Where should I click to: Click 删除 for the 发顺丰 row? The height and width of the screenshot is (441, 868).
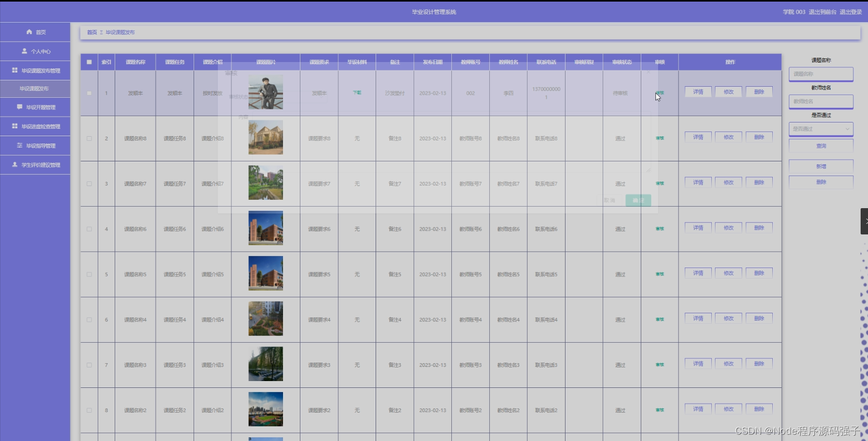pyautogui.click(x=759, y=92)
